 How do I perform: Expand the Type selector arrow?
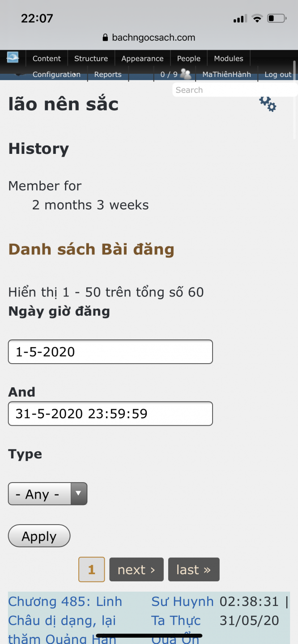[x=79, y=494]
